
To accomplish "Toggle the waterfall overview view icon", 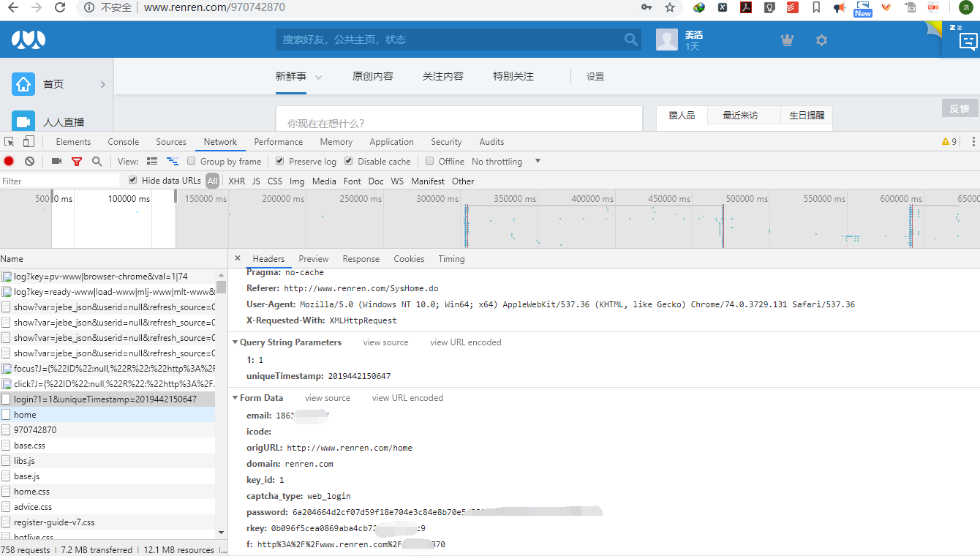I will tap(173, 161).
